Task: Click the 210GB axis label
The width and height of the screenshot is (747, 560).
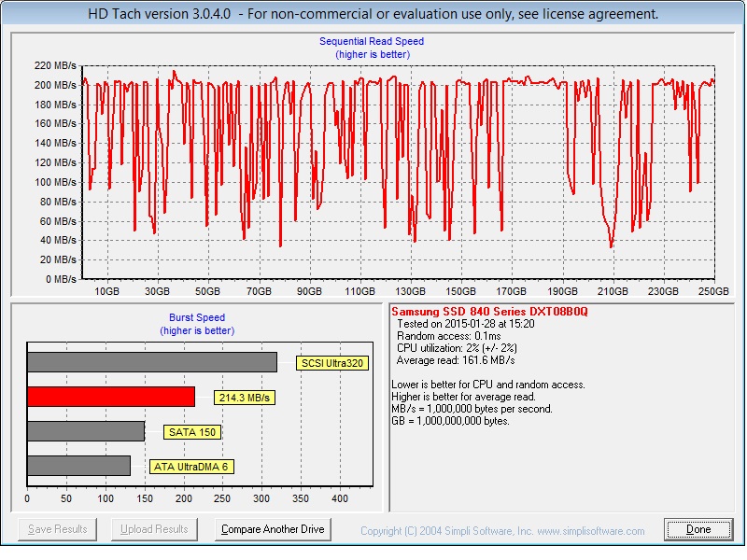Action: pos(613,291)
